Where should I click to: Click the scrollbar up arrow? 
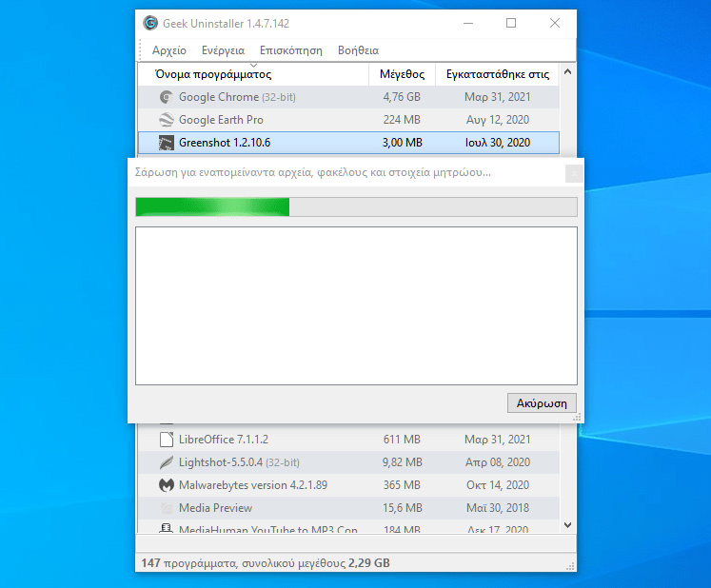tap(567, 72)
